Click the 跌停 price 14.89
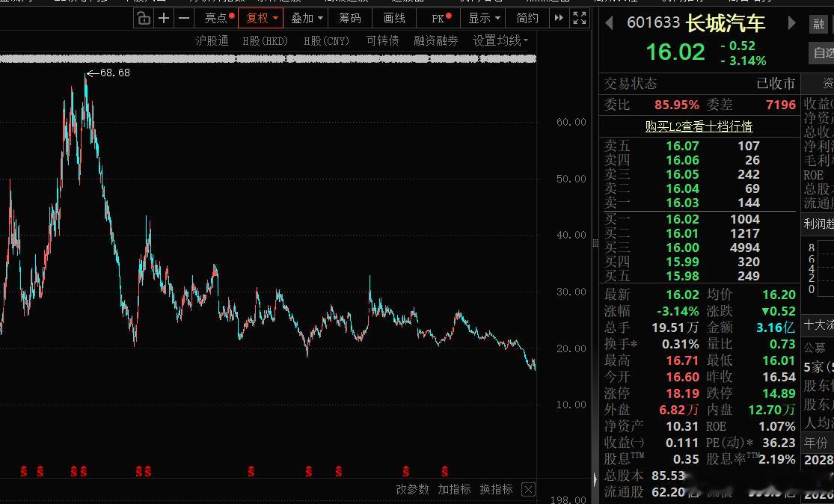The image size is (834, 504). coord(779,393)
